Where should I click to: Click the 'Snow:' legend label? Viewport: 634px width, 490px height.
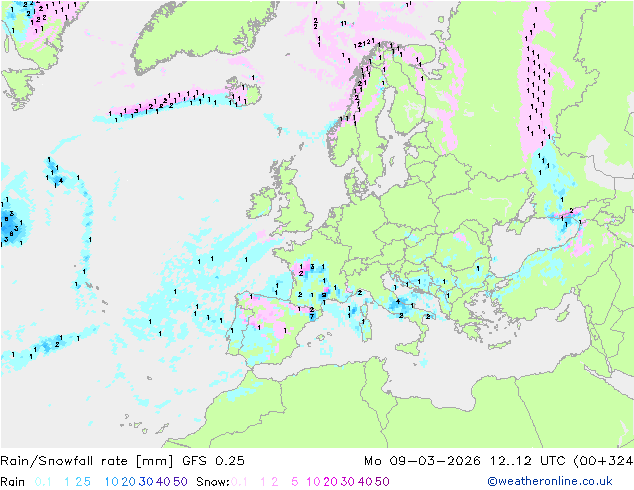tap(213, 482)
